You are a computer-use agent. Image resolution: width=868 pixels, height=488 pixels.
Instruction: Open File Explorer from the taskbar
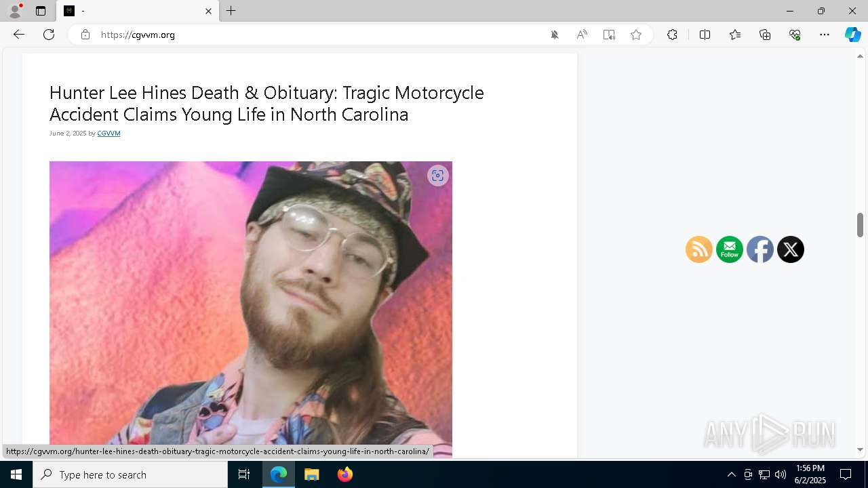click(x=311, y=474)
